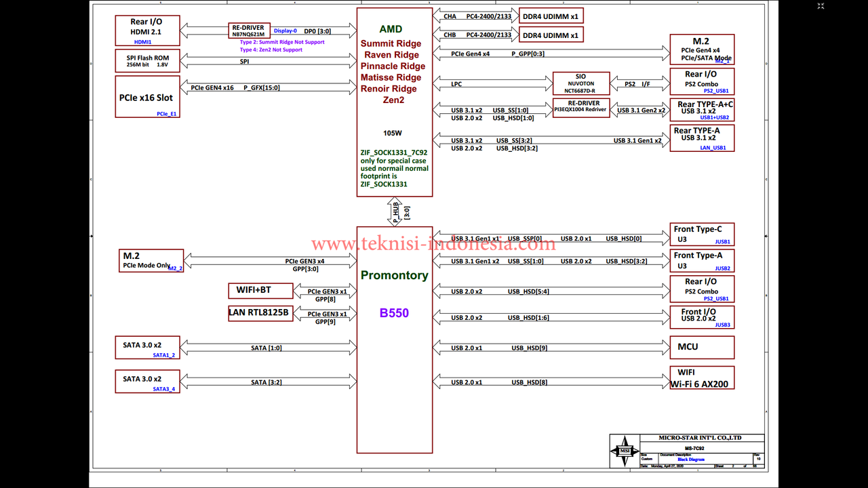The image size is (868, 488).
Task: Click the PCIe x16 Slot block
Action: 147,97
